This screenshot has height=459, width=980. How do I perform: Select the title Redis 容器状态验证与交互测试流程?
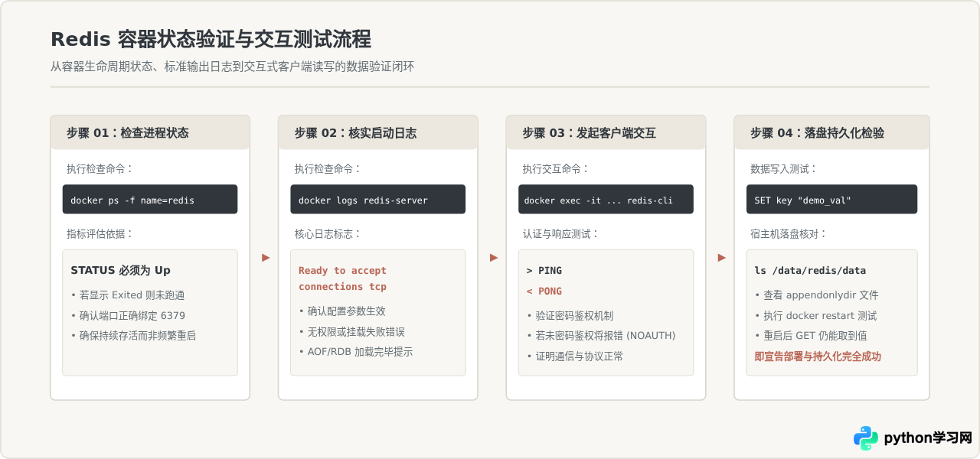pos(211,39)
